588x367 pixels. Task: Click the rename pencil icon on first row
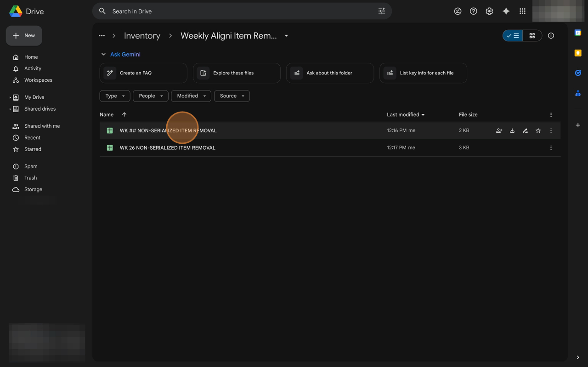coord(525,130)
